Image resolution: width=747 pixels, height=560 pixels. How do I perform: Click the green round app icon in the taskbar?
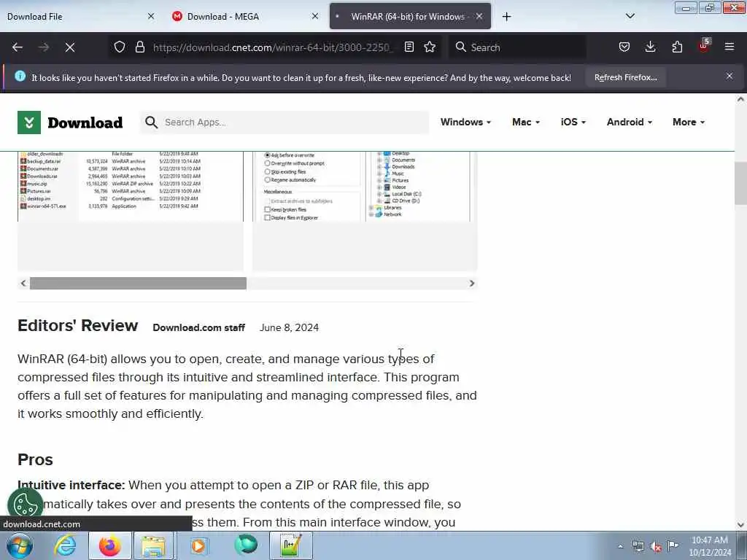pyautogui.click(x=246, y=545)
